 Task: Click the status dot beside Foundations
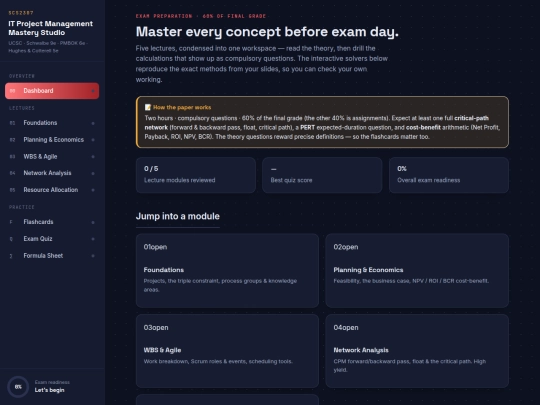tap(93, 123)
